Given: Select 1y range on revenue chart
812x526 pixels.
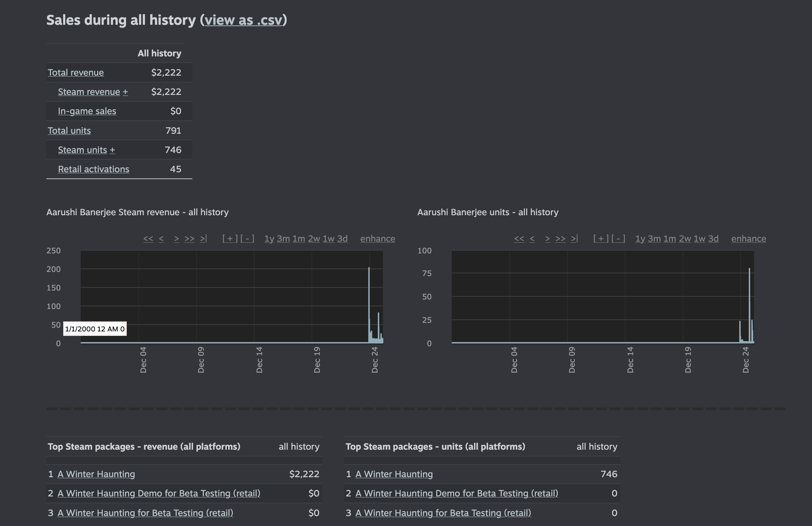Looking at the screenshot, I should (x=269, y=239).
